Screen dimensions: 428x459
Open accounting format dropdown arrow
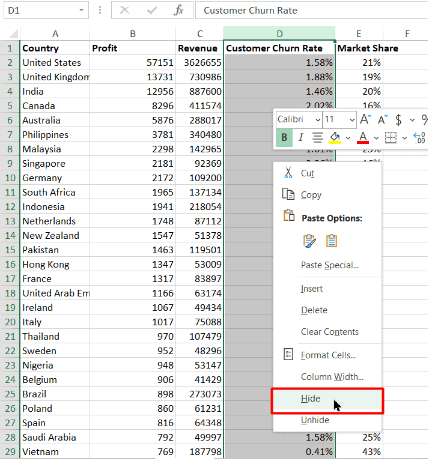pyautogui.click(x=412, y=120)
